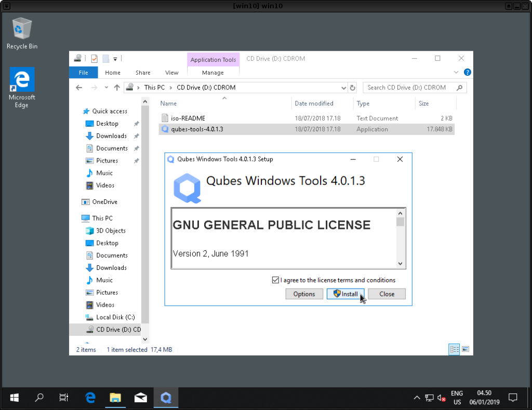Open Explorer Help question mark
This screenshot has width=532, height=410.
pos(467,72)
